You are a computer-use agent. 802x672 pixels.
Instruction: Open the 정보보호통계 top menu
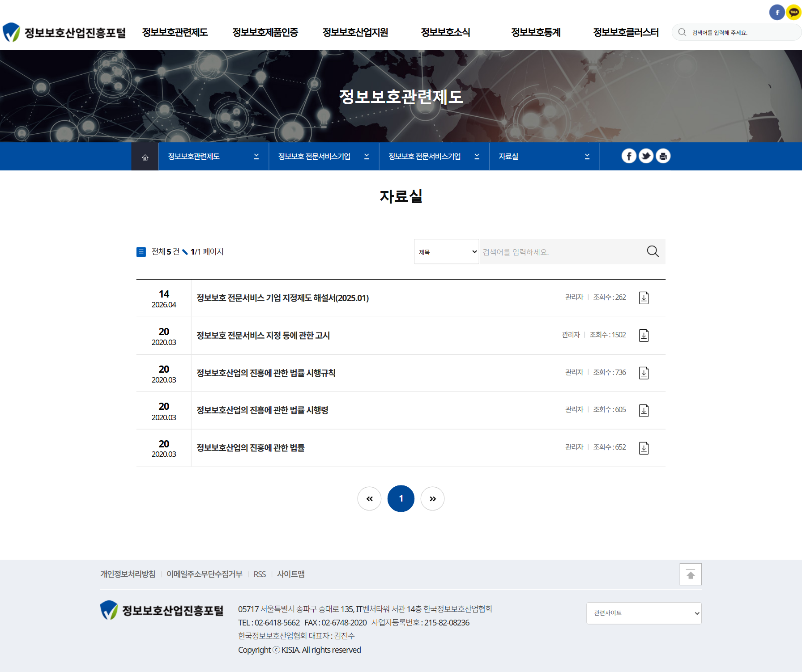click(x=536, y=32)
